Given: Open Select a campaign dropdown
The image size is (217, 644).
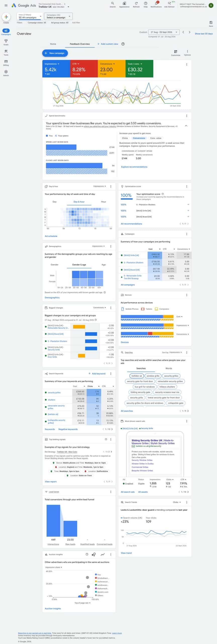Looking at the screenshot, I should pos(58,16).
